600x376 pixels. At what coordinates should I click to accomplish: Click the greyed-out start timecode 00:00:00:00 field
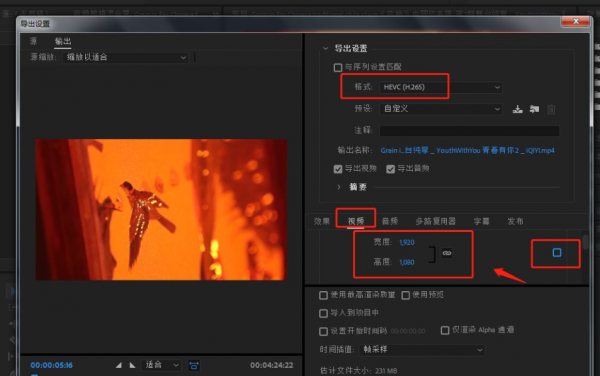point(408,331)
